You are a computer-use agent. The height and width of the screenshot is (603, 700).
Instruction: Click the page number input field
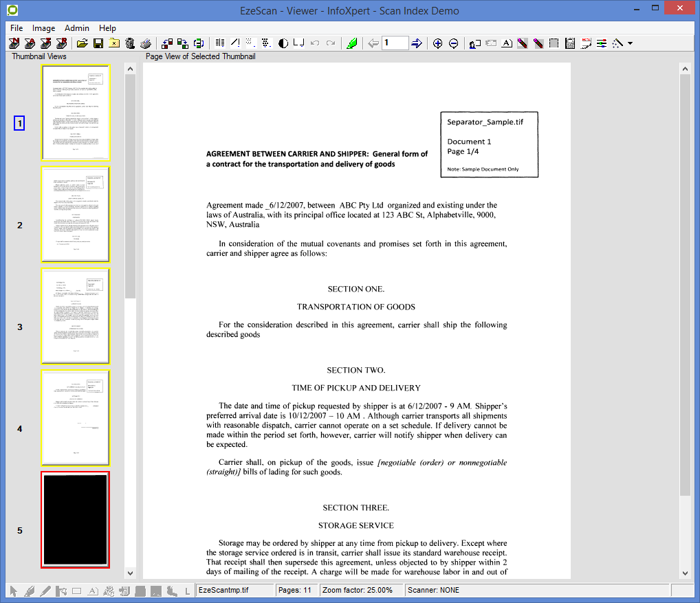tap(395, 43)
